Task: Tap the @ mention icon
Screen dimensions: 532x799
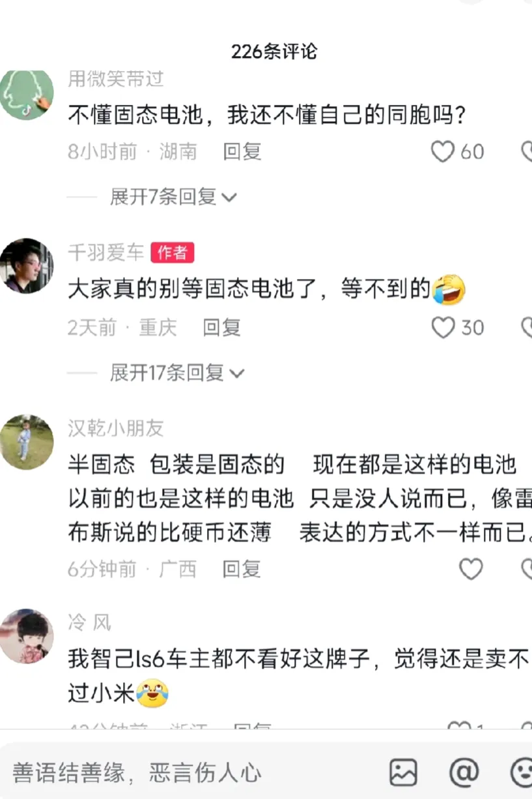Action: point(464,773)
